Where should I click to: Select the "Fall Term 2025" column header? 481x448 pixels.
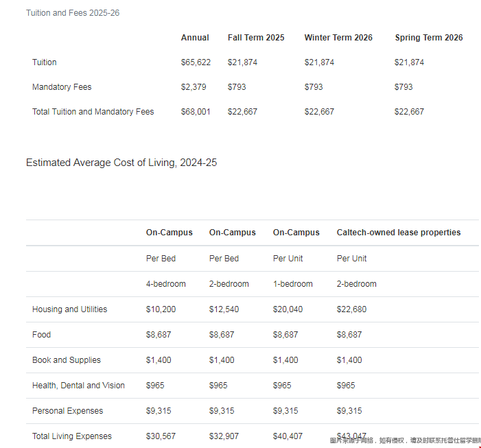pyautogui.click(x=256, y=38)
